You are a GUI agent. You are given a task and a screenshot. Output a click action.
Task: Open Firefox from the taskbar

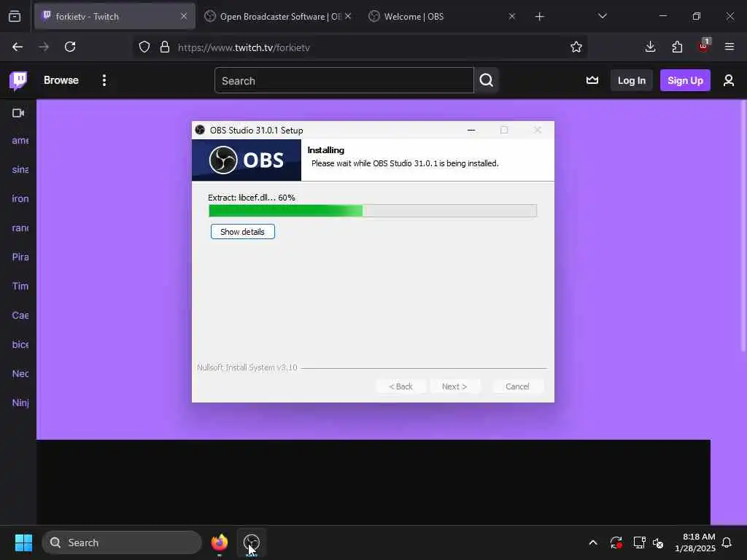coord(219,542)
